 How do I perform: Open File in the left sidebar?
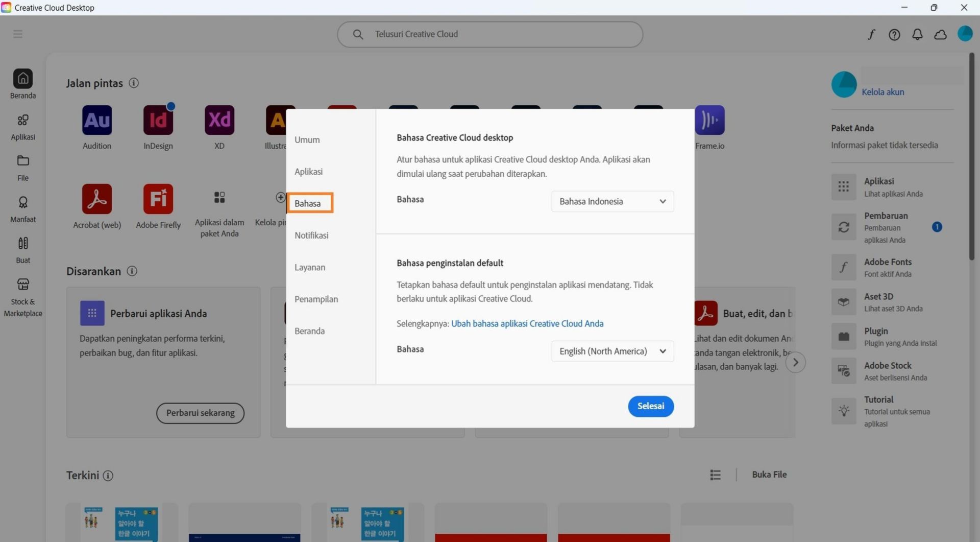tap(23, 168)
